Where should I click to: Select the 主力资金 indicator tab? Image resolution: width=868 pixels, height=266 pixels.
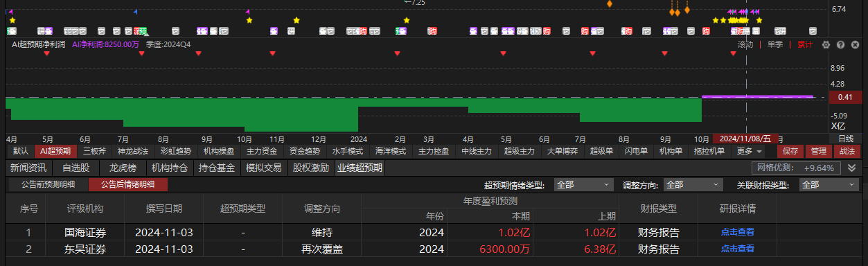tap(262, 151)
